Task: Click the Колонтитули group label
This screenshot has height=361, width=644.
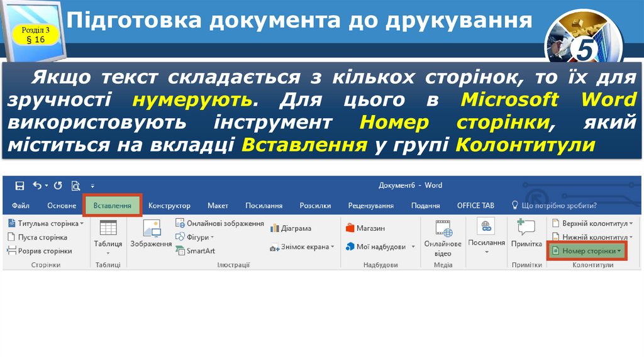Action: click(x=592, y=265)
